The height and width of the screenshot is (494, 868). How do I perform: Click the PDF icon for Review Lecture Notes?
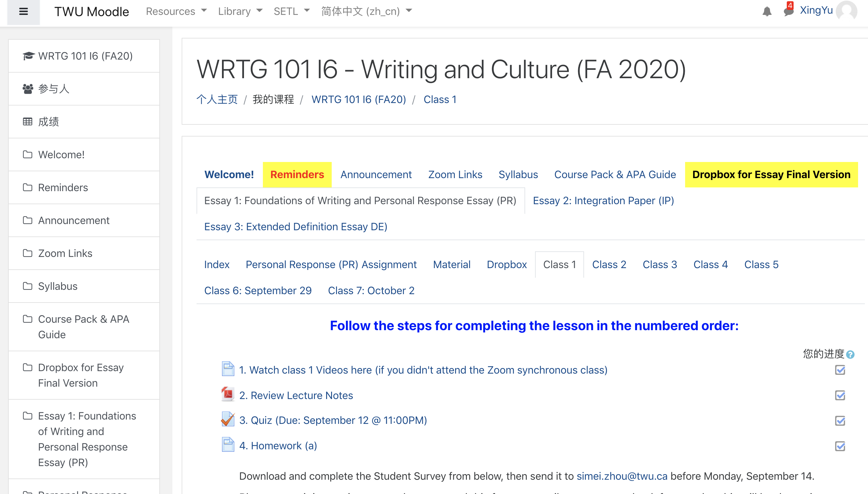[x=228, y=394]
